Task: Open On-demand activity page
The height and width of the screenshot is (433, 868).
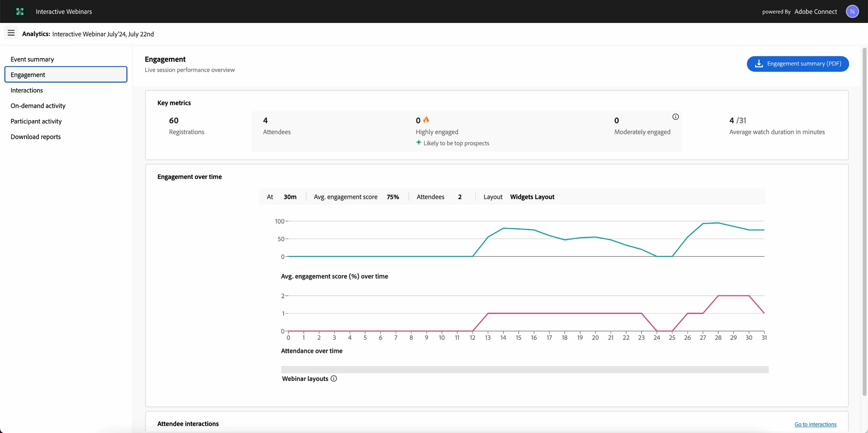Action: pos(38,106)
